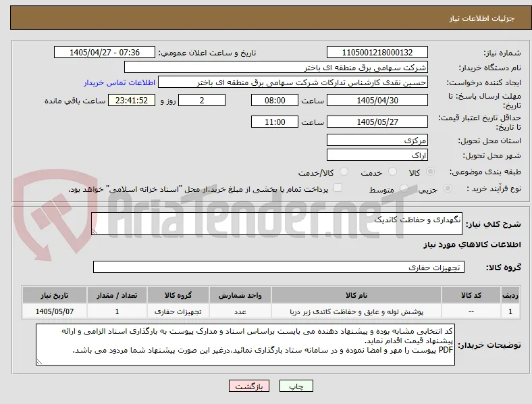Click the goods group field تجهیزات حفاری
This screenshot has width=532, height=404.
tap(279, 267)
